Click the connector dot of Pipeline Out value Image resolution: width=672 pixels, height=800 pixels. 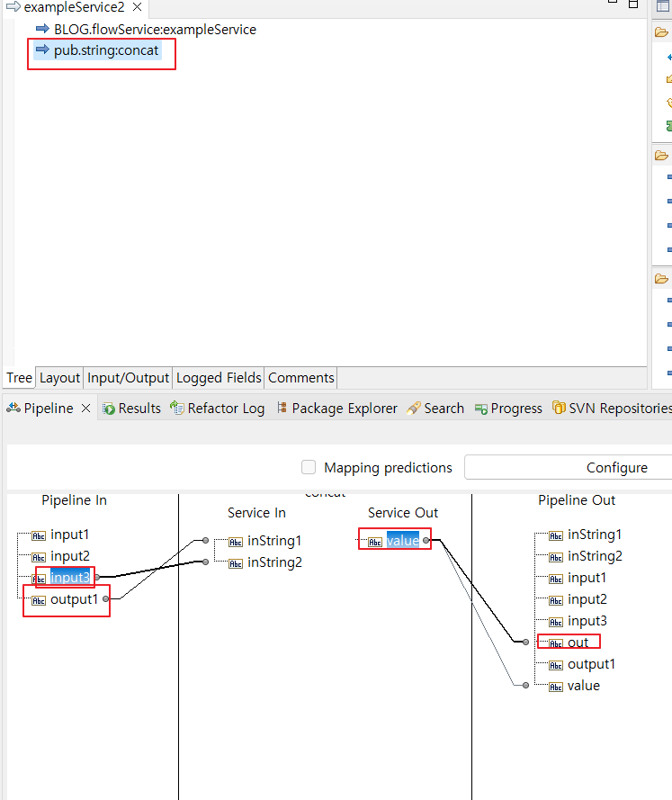tap(525, 685)
